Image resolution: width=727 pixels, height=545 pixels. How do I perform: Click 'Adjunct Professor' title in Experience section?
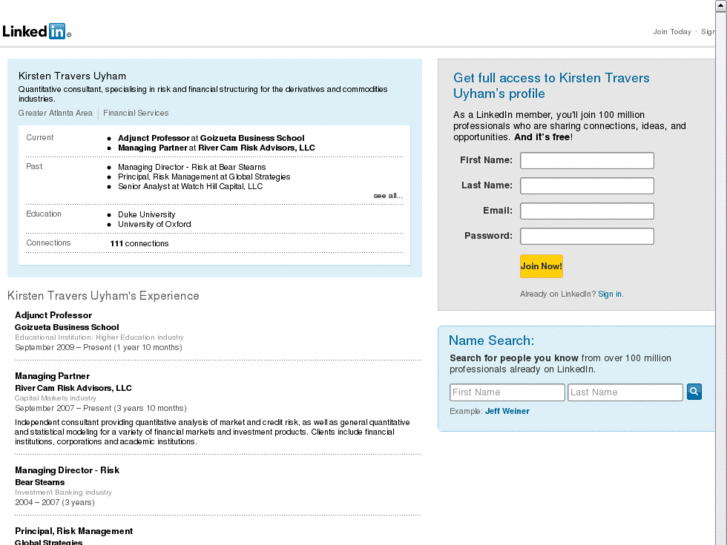pos(53,315)
